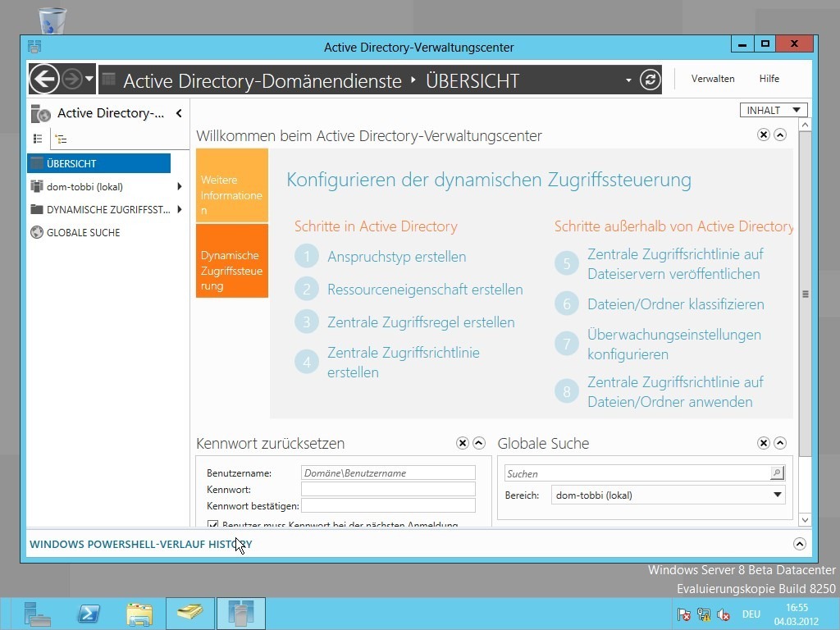
Task: Click step number 2 circle
Action: 307,290
